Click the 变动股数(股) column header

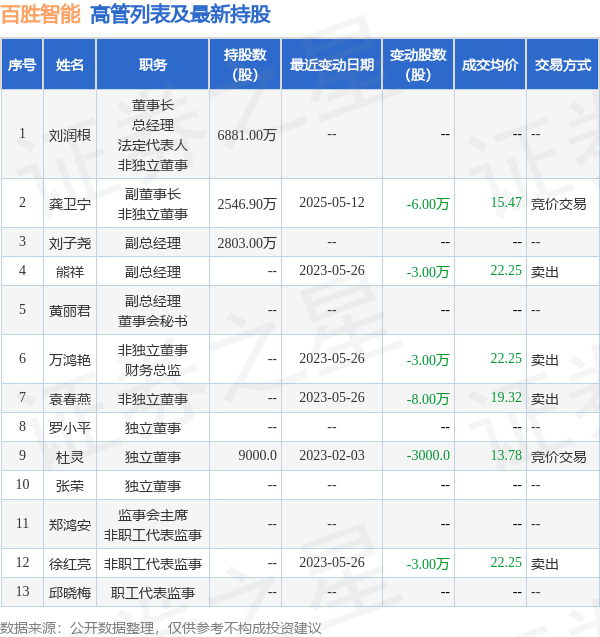point(418,64)
